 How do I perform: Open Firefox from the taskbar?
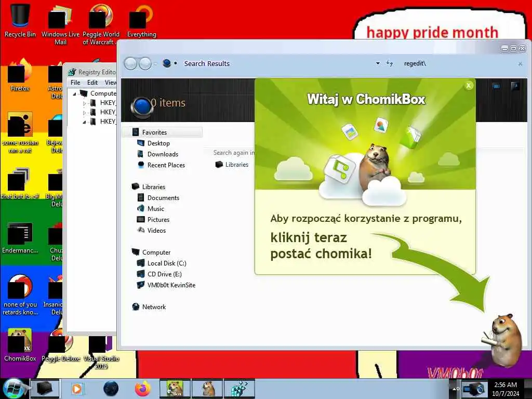pyautogui.click(x=143, y=389)
